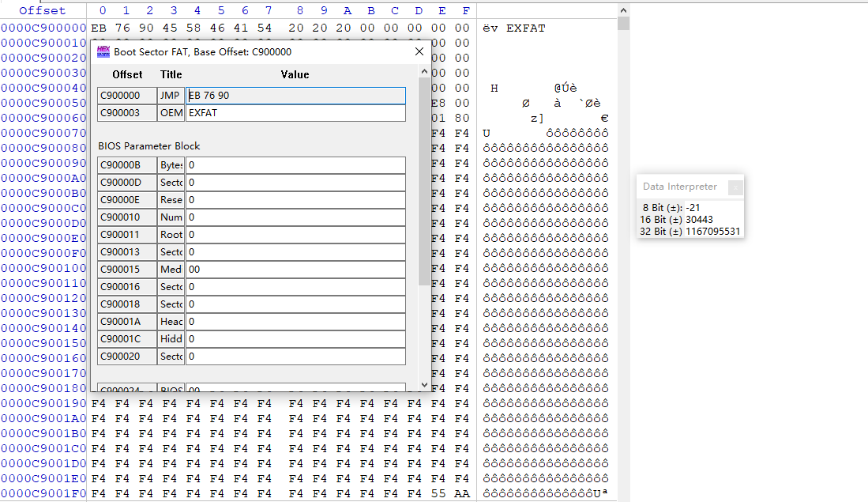Click the OEM value field EXFAT
Image resolution: width=868 pixels, height=502 pixels.
coord(295,112)
